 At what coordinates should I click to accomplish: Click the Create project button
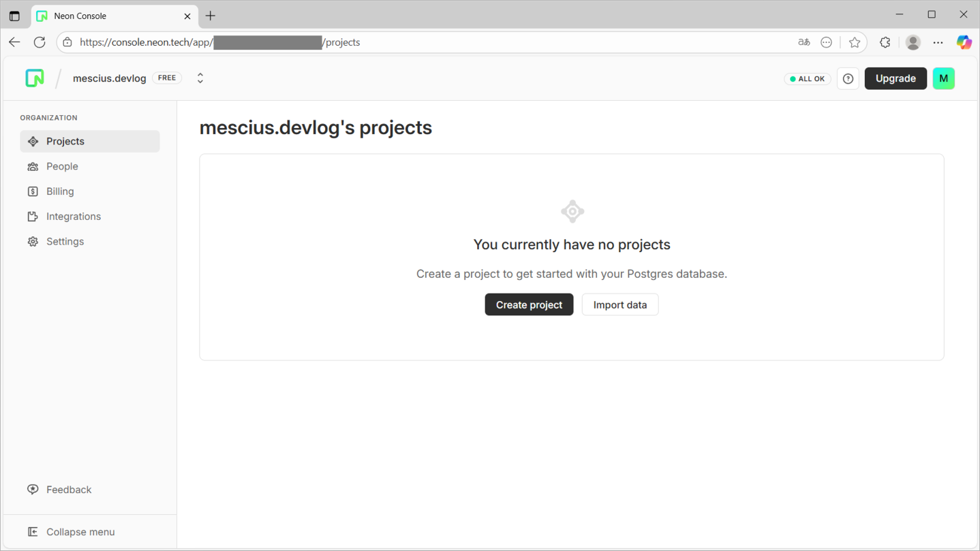coord(529,304)
